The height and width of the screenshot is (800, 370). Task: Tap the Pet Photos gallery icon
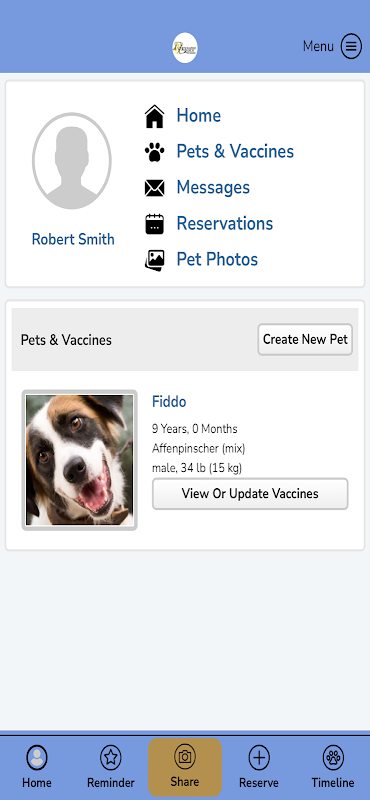pos(155,260)
